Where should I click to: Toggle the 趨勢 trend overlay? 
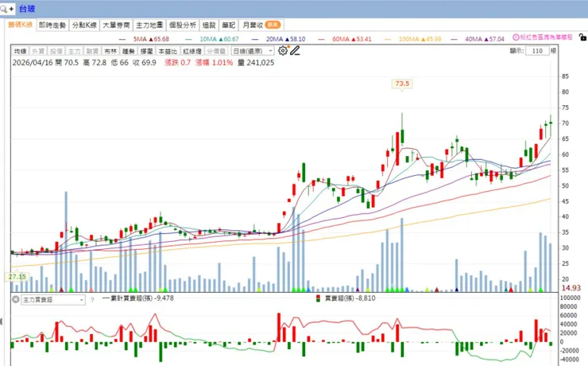tap(128, 51)
